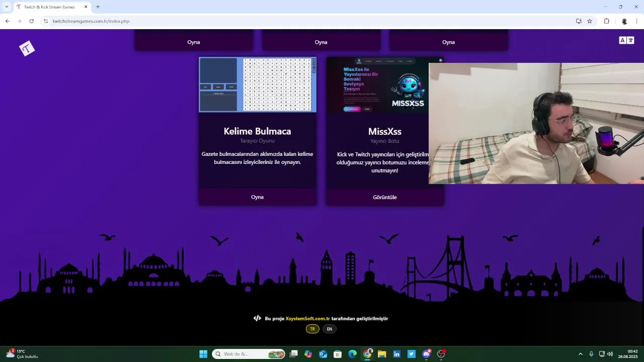
Task: Click the Kelime Bulmaca title
Action: tap(258, 131)
